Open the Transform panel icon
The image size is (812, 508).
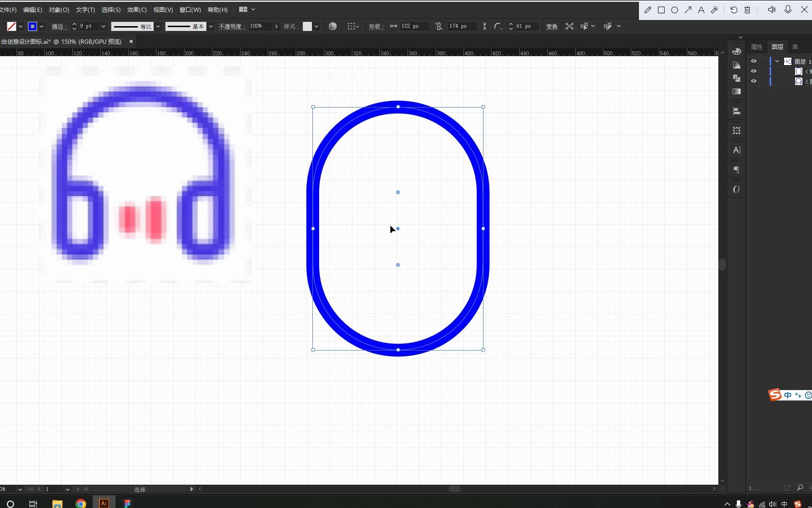[736, 130]
